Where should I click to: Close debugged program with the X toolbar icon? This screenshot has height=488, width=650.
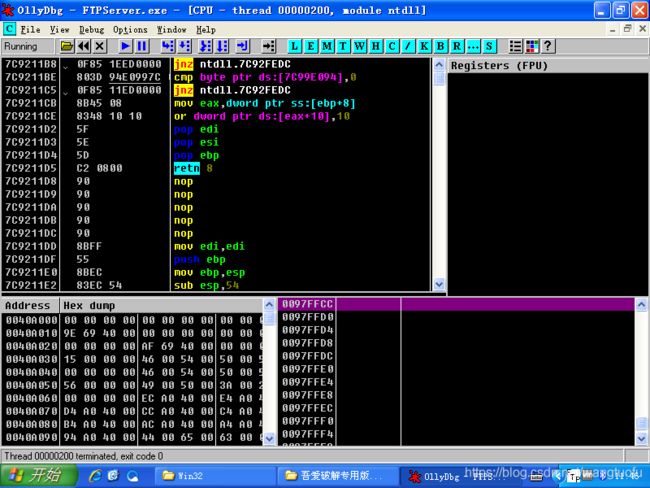tap(99, 46)
